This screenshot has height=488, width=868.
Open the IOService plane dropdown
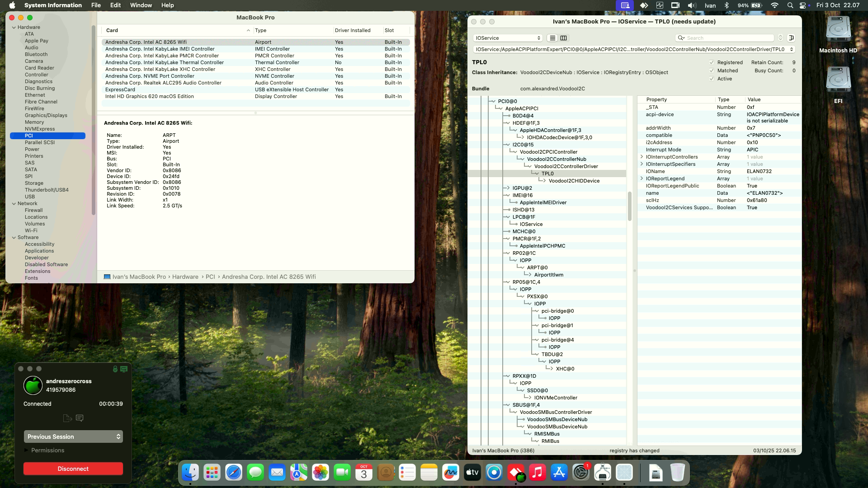click(508, 38)
